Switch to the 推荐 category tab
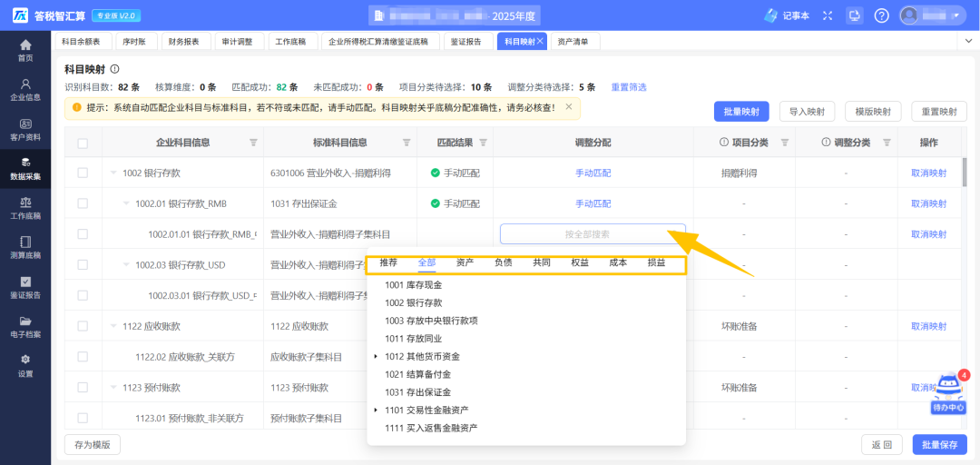Viewport: 980px width, 465px height. 388,262
